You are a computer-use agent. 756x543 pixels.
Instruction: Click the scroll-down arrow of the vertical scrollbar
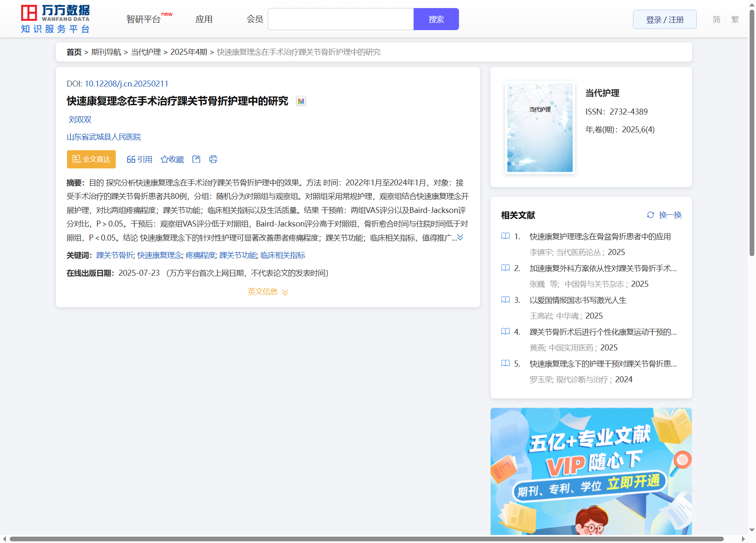(x=752, y=530)
